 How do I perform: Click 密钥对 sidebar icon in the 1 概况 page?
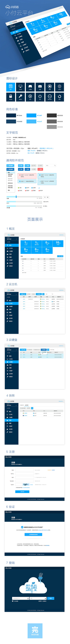click(x=7, y=266)
